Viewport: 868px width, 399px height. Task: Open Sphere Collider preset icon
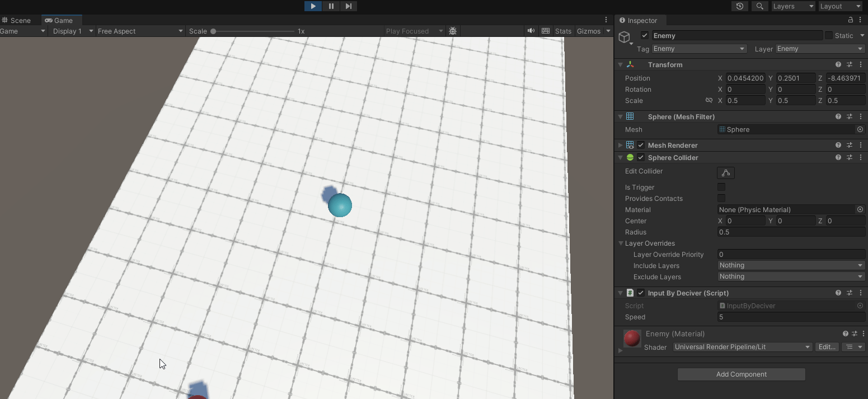tap(850, 158)
